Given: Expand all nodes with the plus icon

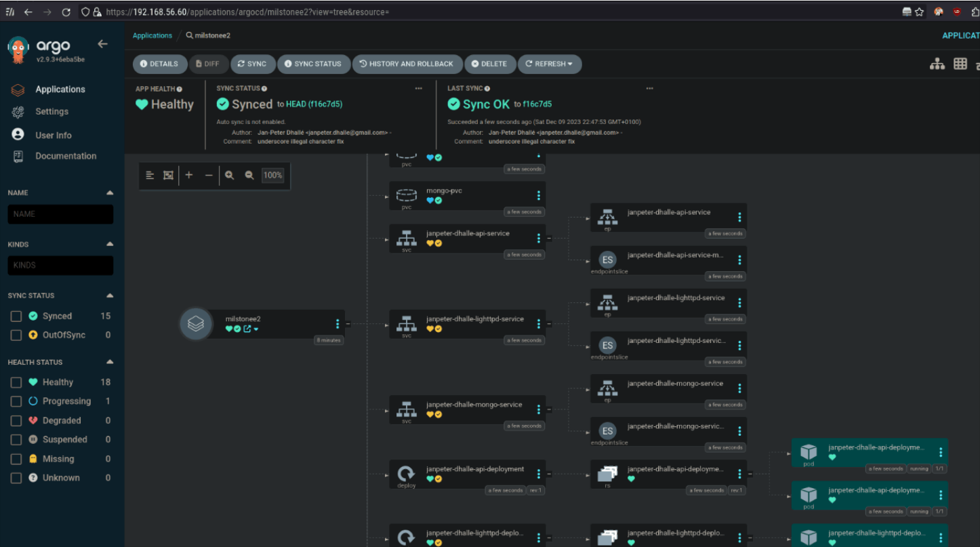Looking at the screenshot, I should [x=188, y=175].
